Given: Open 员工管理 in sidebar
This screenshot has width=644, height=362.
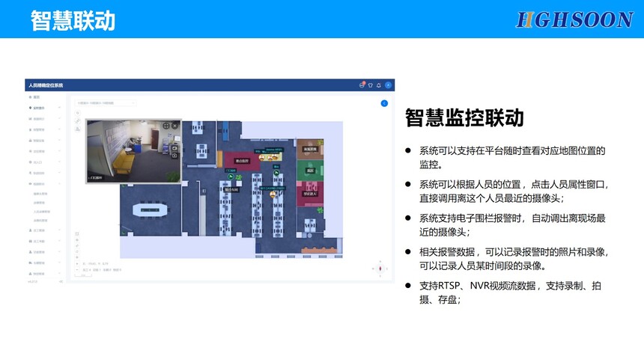Looking at the screenshot, I should click(40, 230).
